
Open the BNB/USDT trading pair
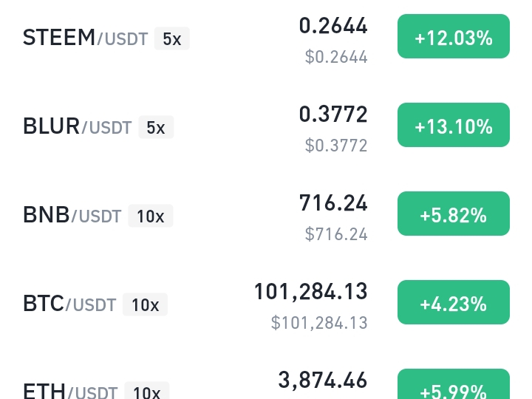click(x=72, y=215)
